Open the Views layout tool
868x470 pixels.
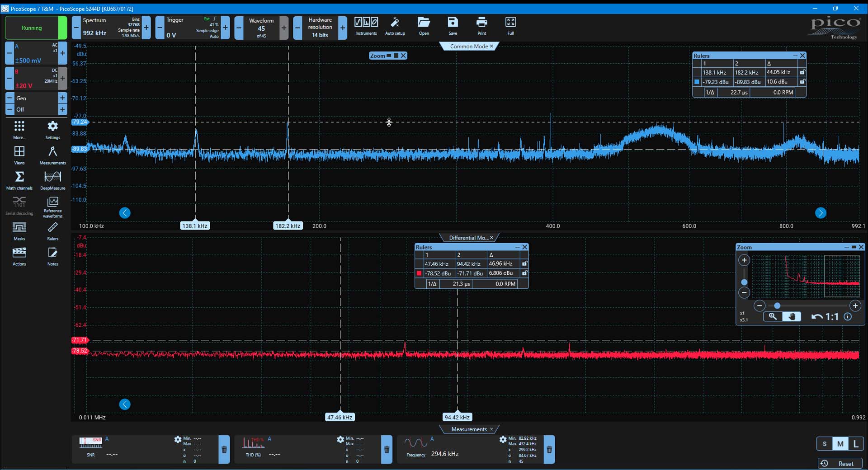click(x=19, y=155)
